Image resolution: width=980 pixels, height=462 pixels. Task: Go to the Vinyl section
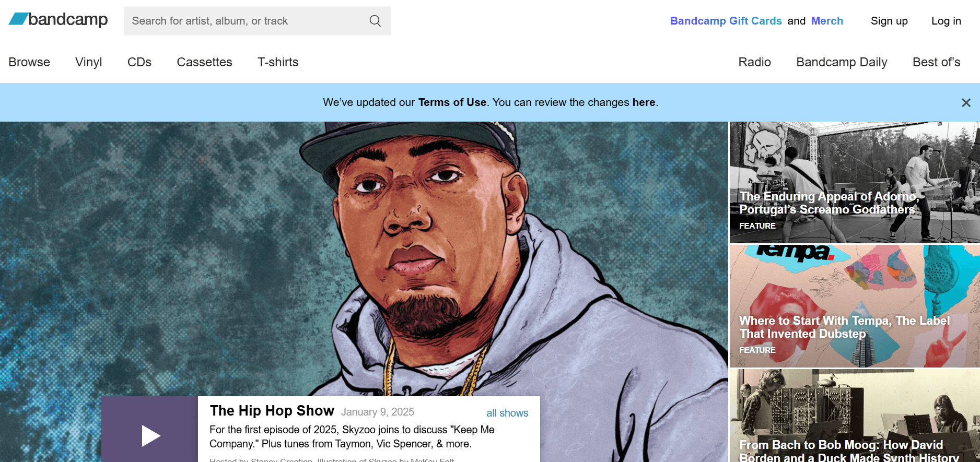click(89, 62)
